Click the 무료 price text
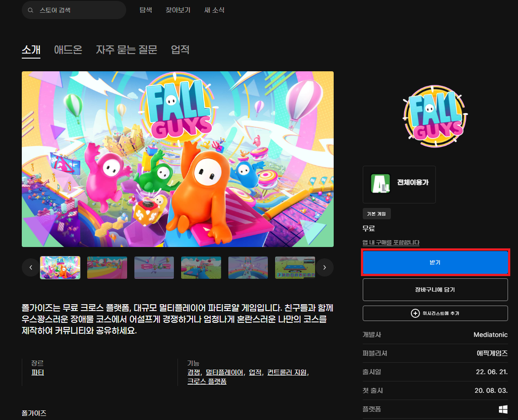Image resolution: width=518 pixels, height=420 pixels. point(369,228)
